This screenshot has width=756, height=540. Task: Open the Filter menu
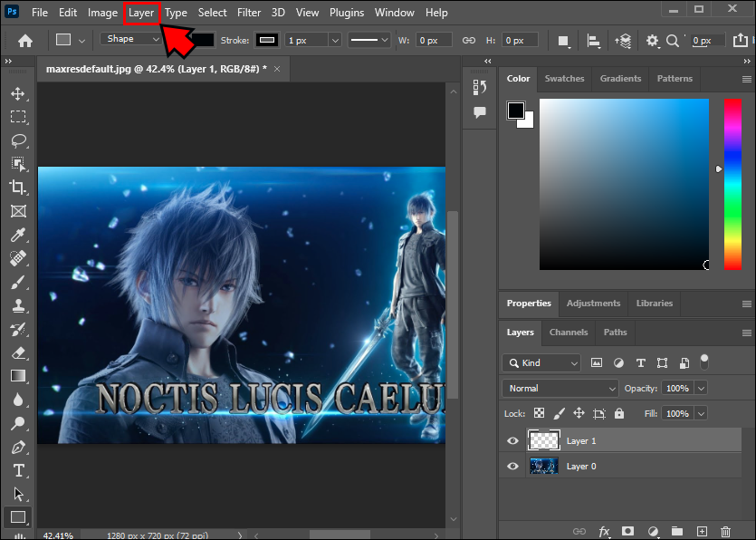point(249,13)
